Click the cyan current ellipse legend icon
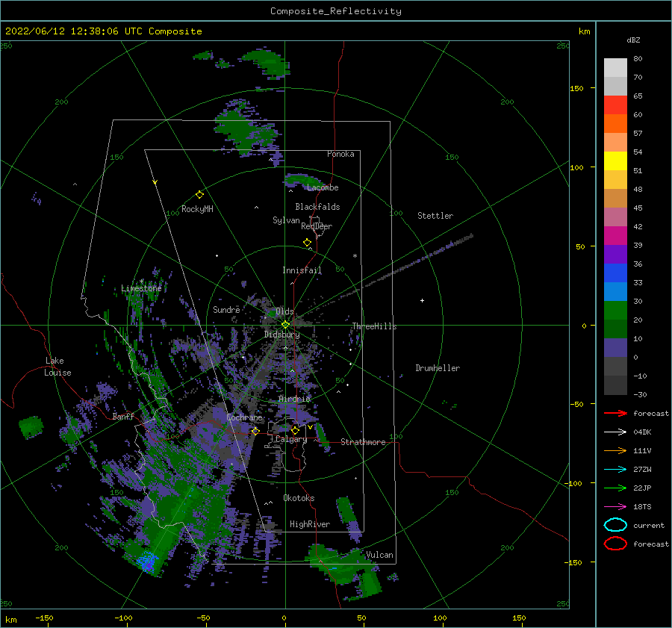This screenshot has height=628, width=672. point(615,525)
